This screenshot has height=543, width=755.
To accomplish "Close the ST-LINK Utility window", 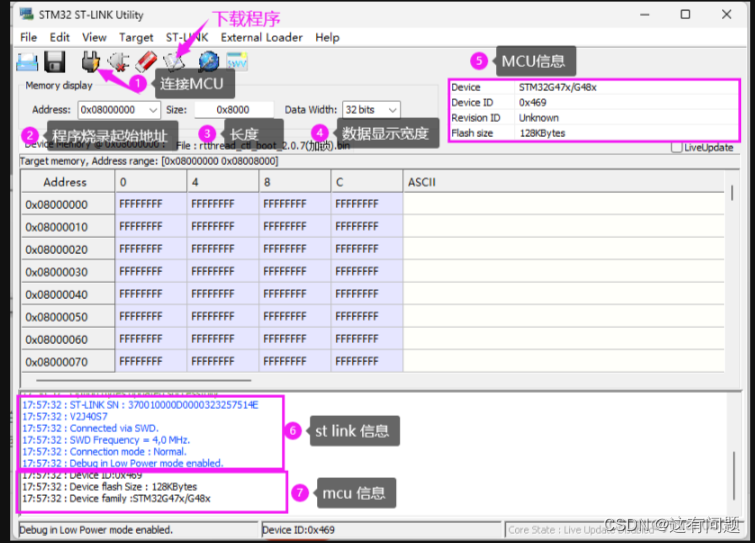I will (727, 14).
